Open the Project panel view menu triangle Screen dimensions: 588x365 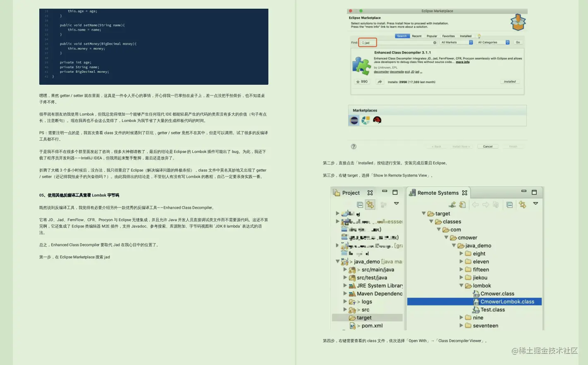[396, 203]
